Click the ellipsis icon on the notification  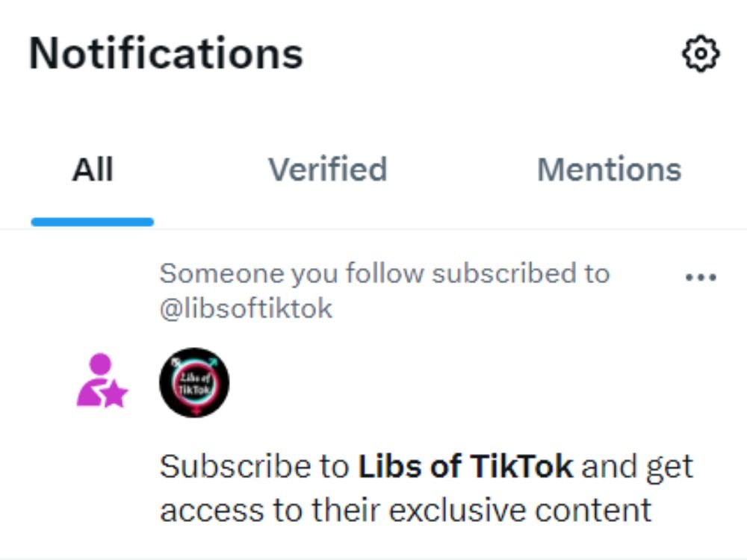701,276
